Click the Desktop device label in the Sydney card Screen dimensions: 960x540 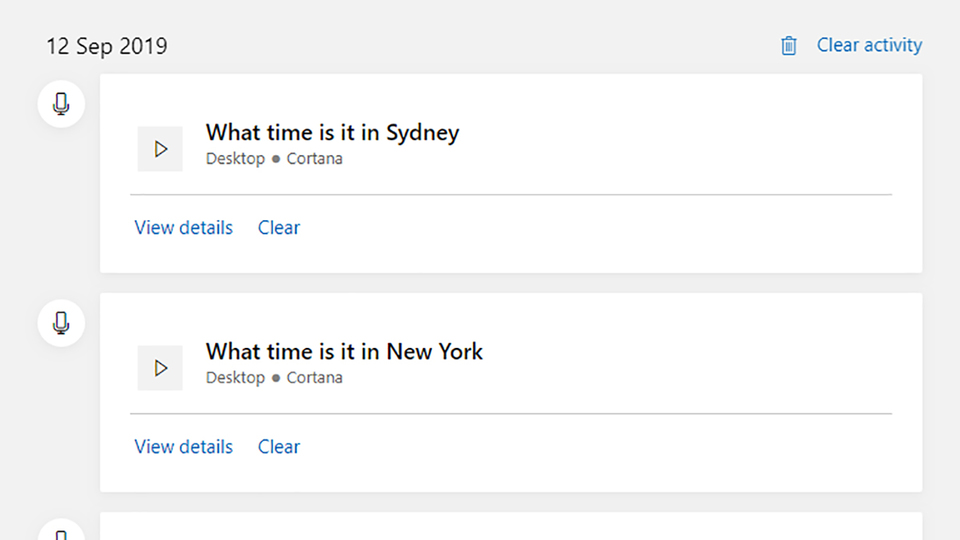(235, 159)
